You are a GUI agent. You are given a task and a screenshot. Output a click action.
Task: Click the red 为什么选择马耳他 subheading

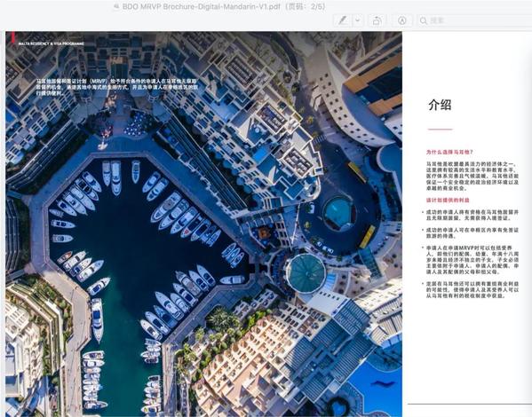tap(449, 153)
